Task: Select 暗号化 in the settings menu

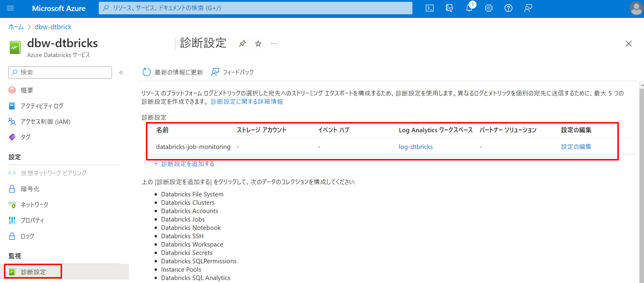Action: tap(30, 189)
